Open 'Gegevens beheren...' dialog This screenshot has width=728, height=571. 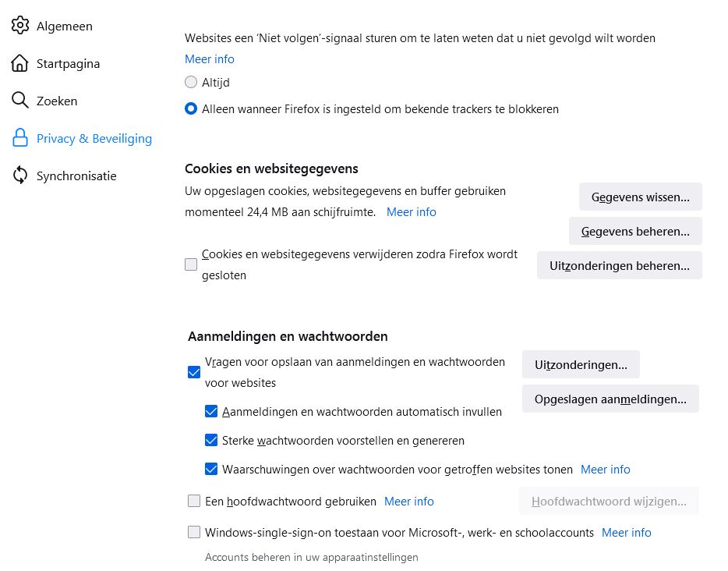coord(635,231)
